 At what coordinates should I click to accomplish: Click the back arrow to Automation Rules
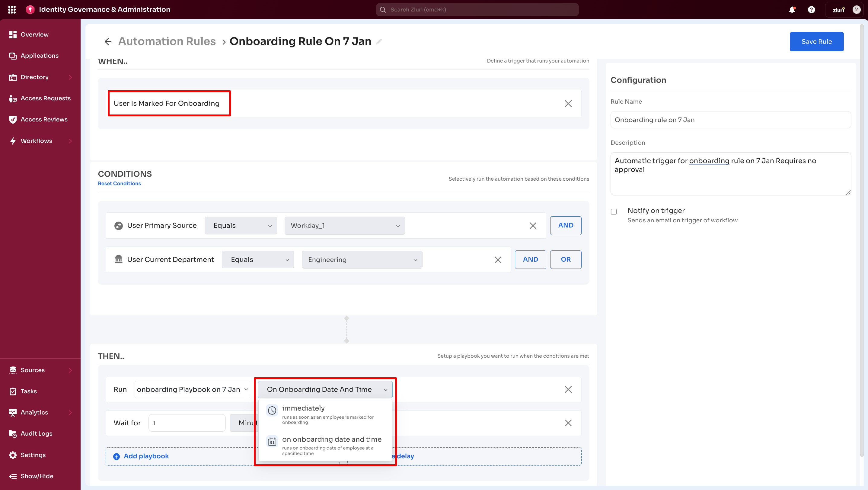click(x=107, y=41)
